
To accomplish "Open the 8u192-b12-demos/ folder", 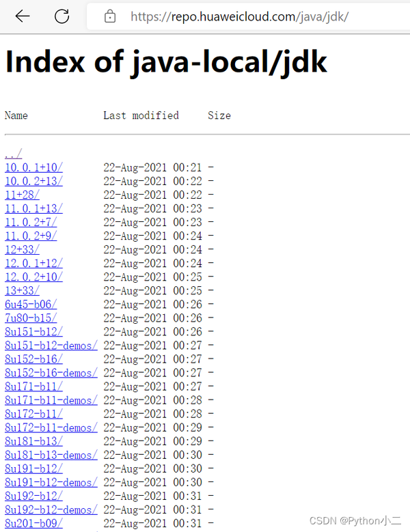I will pyautogui.click(x=51, y=509).
